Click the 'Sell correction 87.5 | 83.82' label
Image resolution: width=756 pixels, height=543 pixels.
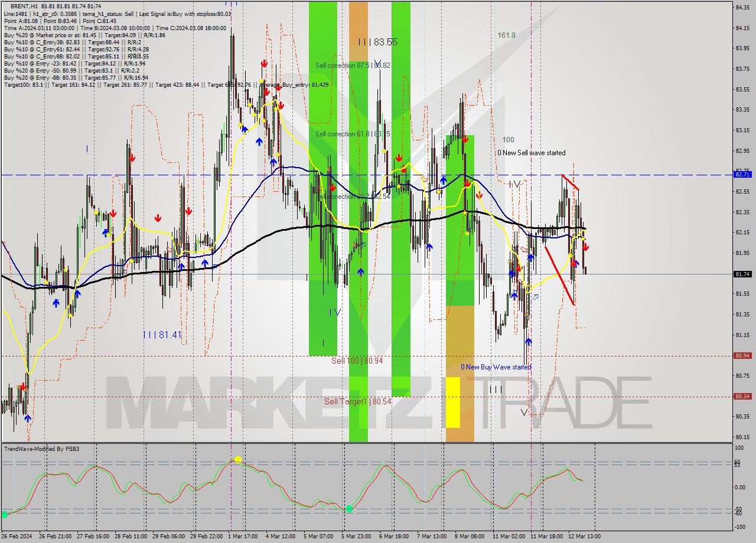(x=353, y=66)
